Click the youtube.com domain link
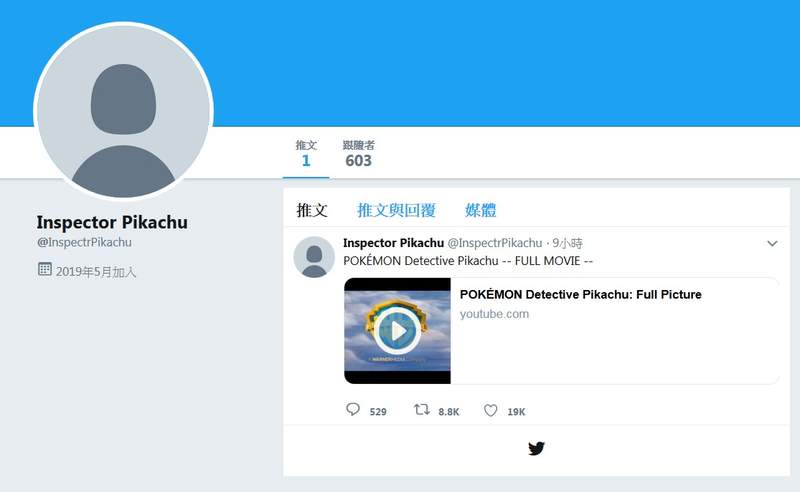The image size is (800, 492). [494, 314]
